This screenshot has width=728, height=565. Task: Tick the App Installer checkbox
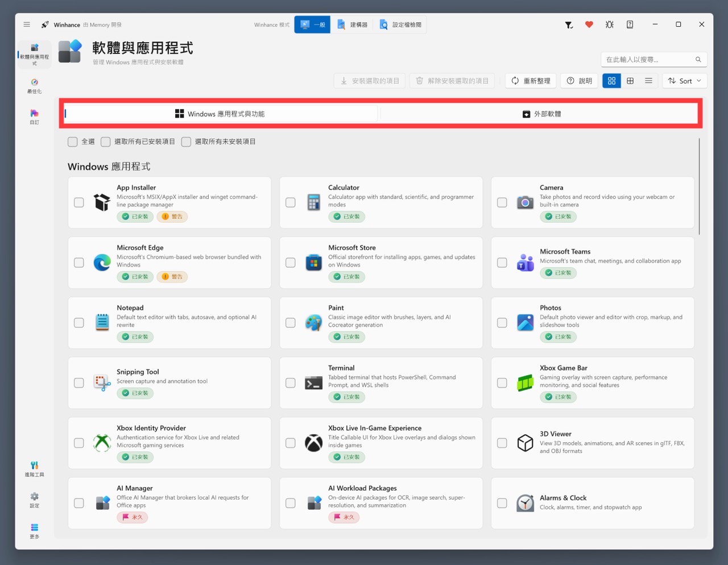[x=79, y=202]
